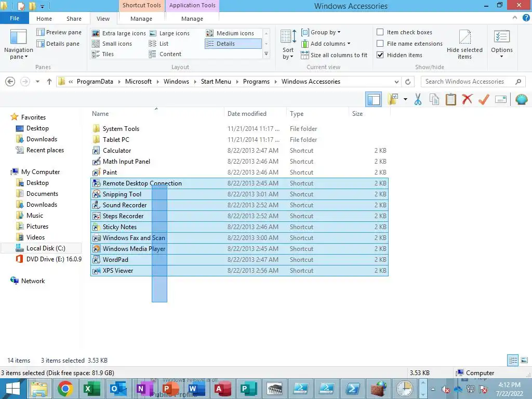532x399 pixels.
Task: Click the Up one level arrow
Action: coord(49,82)
